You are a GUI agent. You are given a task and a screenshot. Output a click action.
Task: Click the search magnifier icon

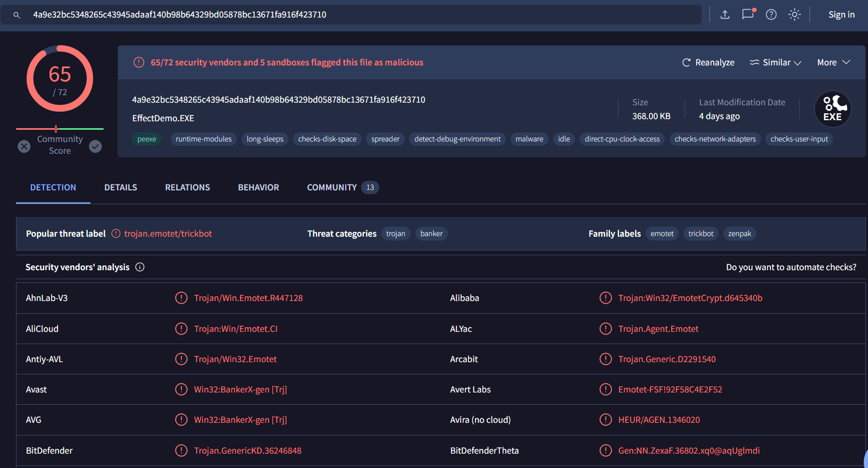point(17,15)
